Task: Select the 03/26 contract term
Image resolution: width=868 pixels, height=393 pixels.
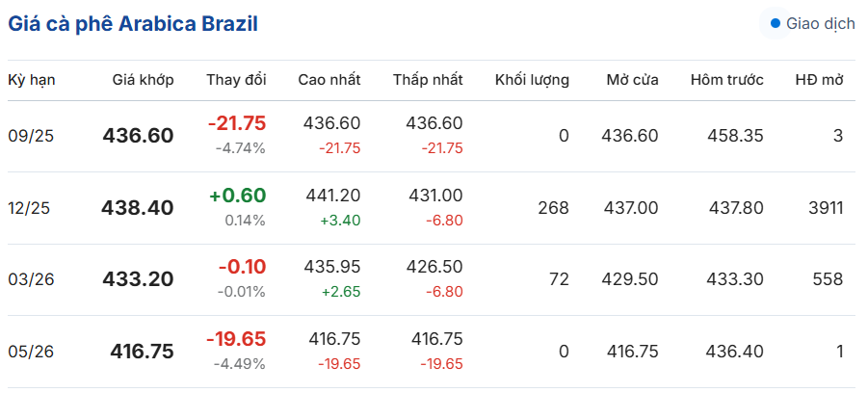Action: 31,280
